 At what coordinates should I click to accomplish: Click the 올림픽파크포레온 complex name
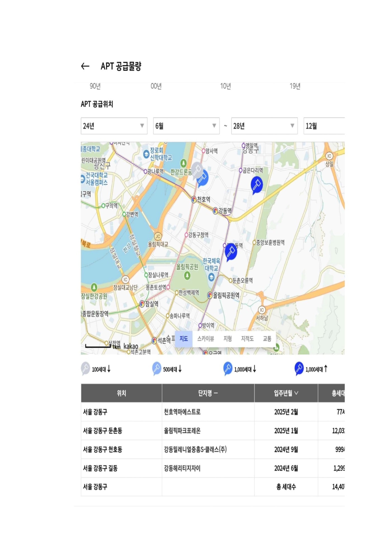182,431
